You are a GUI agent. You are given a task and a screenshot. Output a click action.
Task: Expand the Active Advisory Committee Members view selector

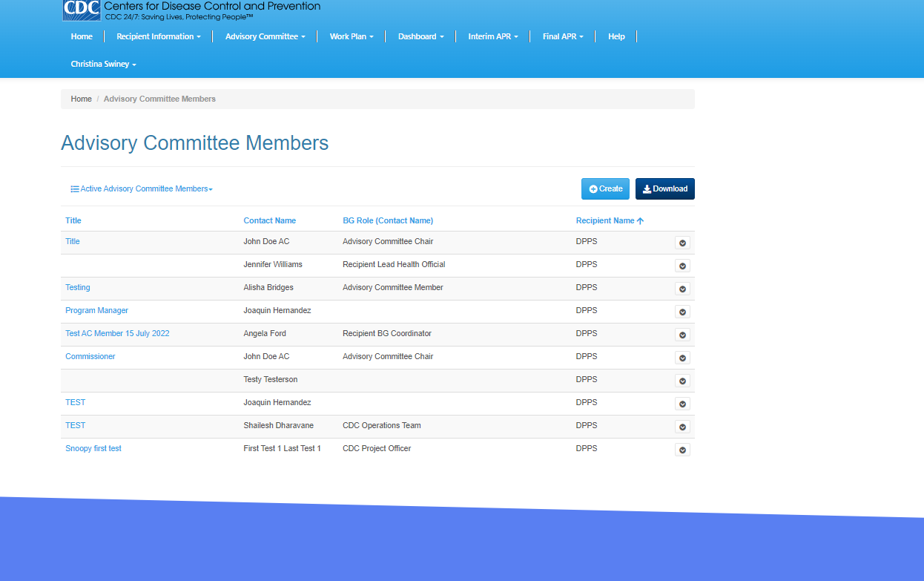142,189
